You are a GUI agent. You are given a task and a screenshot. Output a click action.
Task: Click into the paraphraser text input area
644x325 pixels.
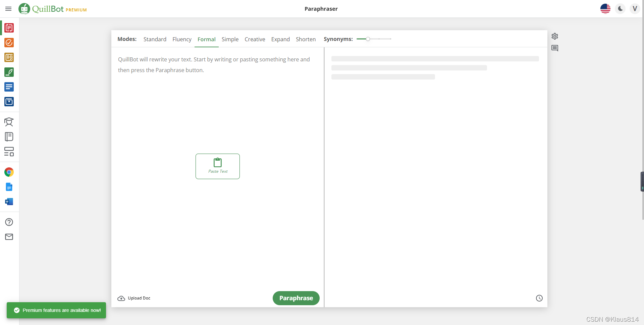coord(217,168)
